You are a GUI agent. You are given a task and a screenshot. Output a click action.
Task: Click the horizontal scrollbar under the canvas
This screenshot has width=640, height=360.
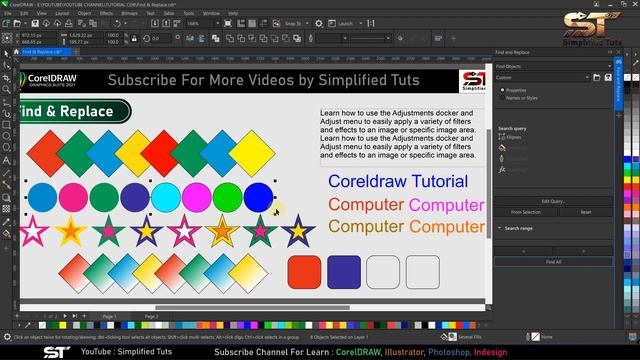click(x=252, y=307)
